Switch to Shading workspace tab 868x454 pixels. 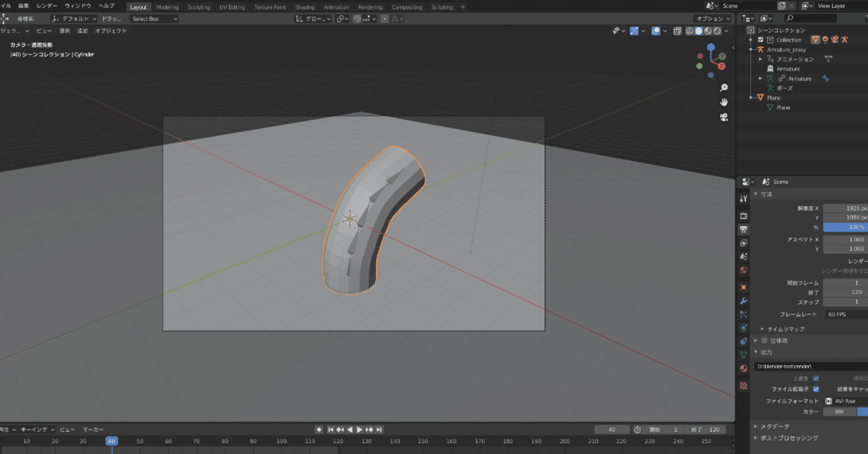304,7
